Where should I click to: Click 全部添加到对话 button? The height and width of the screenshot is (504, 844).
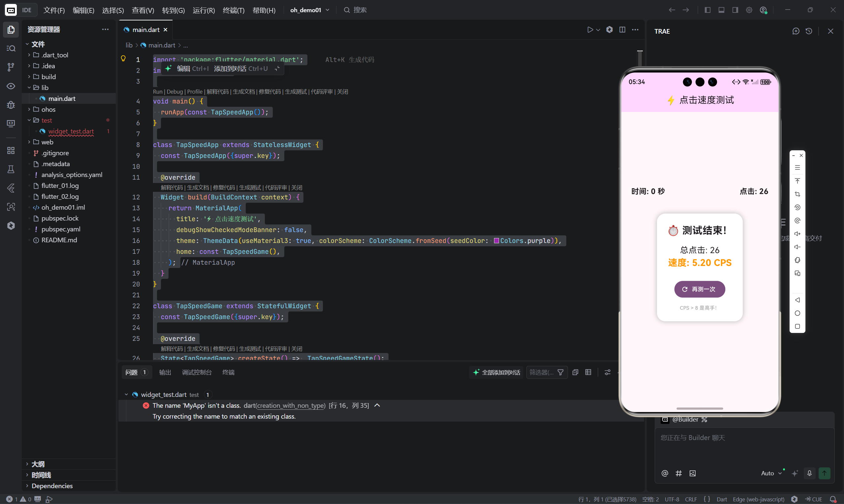pos(497,372)
